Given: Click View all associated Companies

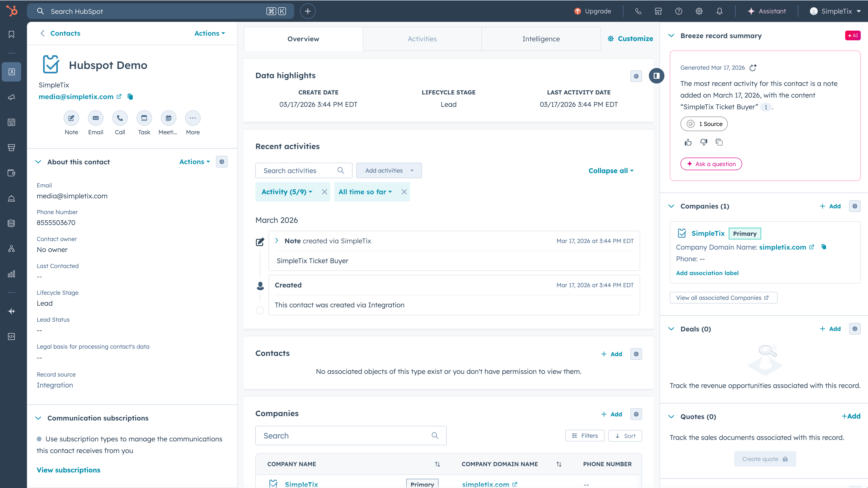Looking at the screenshot, I should pos(723,297).
